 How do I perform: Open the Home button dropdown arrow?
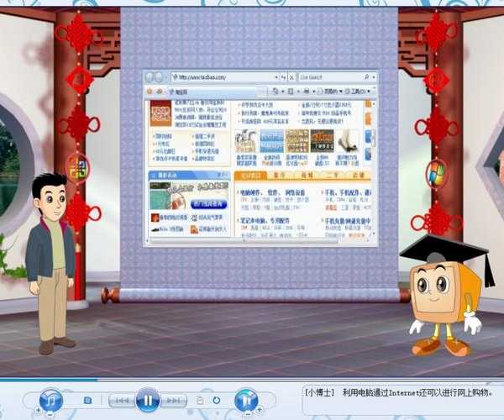[283, 92]
